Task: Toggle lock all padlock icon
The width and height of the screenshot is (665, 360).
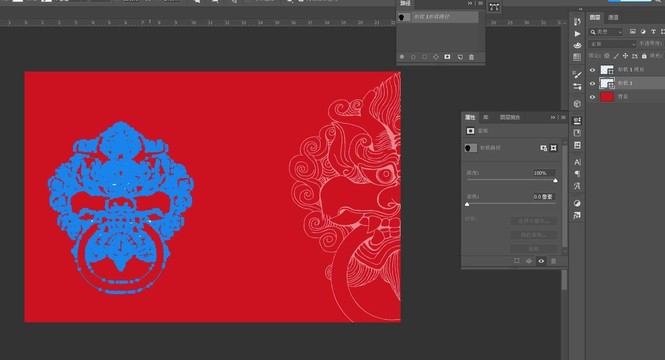Action: tap(644, 56)
